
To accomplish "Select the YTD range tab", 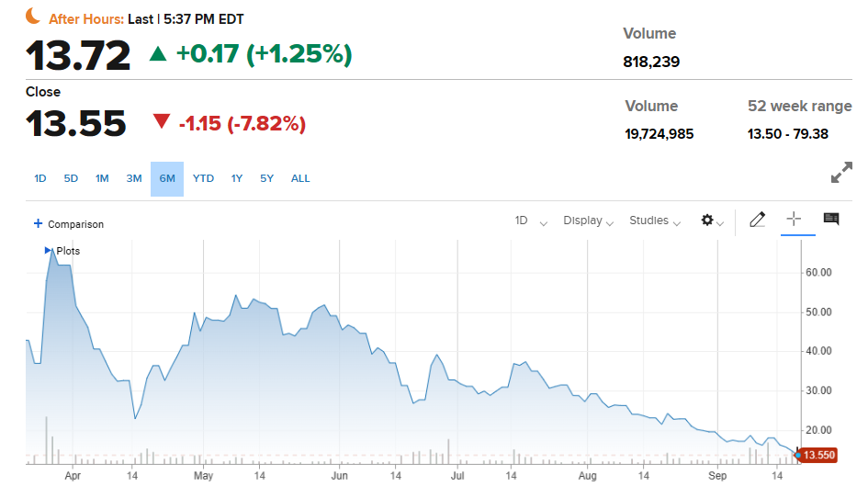I will coord(203,178).
